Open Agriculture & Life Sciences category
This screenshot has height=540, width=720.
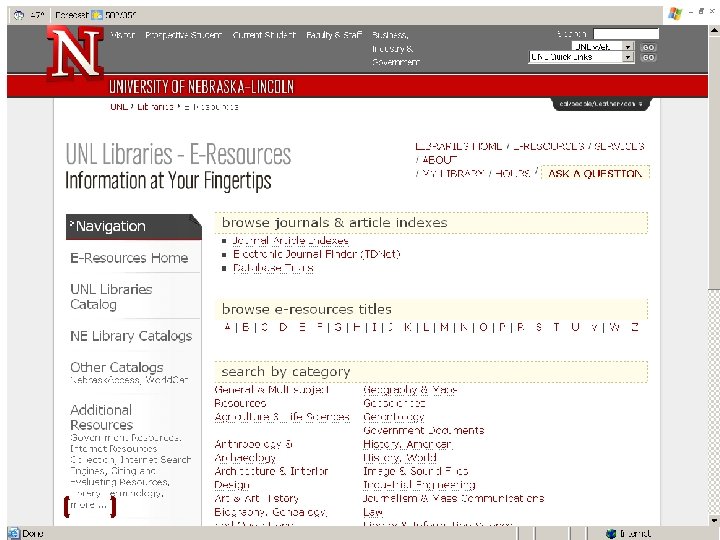(x=282, y=417)
